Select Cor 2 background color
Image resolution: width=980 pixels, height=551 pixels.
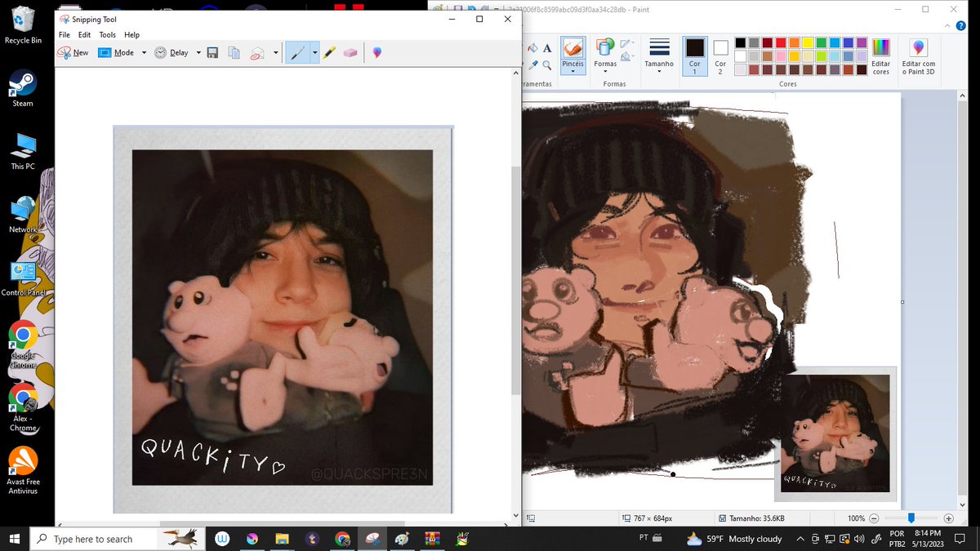(720, 56)
